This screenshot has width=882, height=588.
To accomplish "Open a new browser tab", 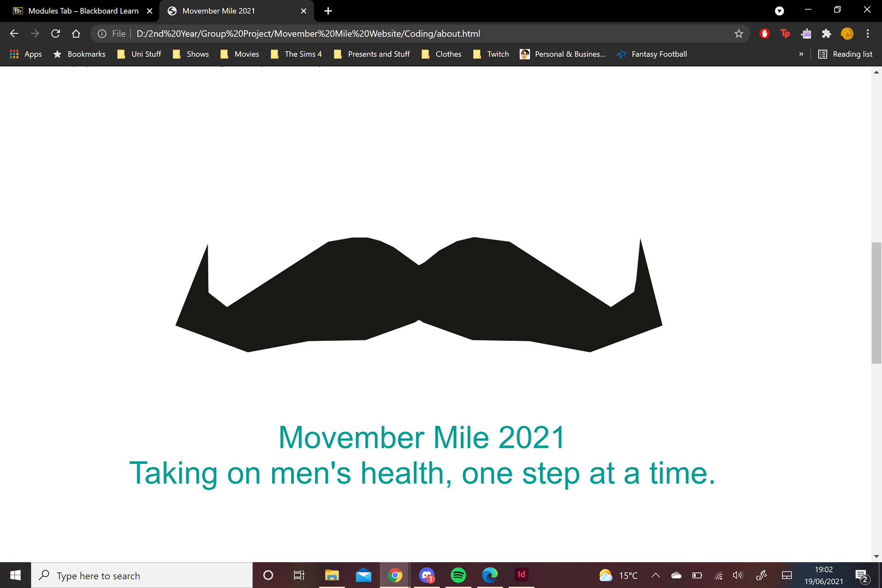I will pyautogui.click(x=328, y=11).
